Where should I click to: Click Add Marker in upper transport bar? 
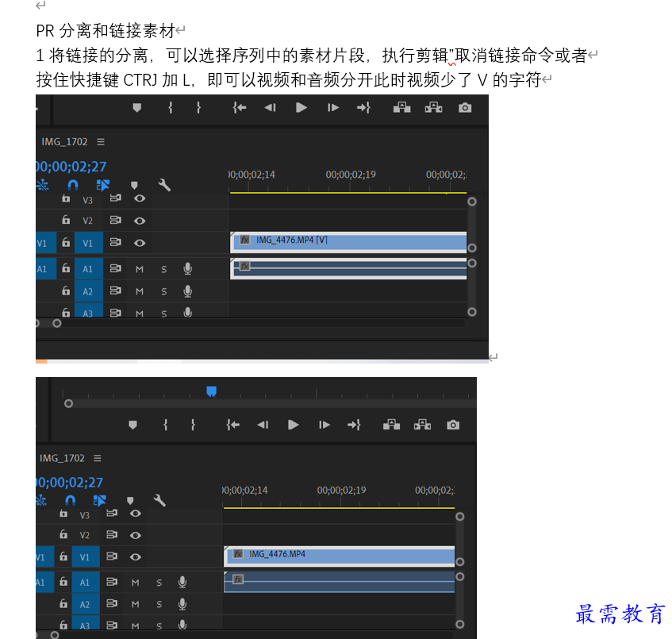tap(136, 108)
